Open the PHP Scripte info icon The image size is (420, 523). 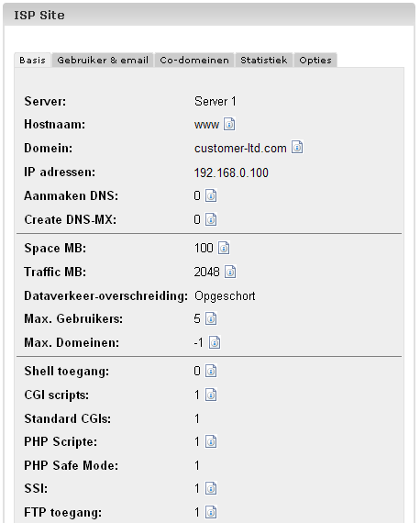pyautogui.click(x=211, y=441)
